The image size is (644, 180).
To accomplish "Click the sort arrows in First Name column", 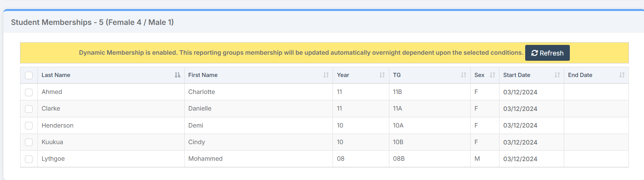I will click(x=326, y=75).
